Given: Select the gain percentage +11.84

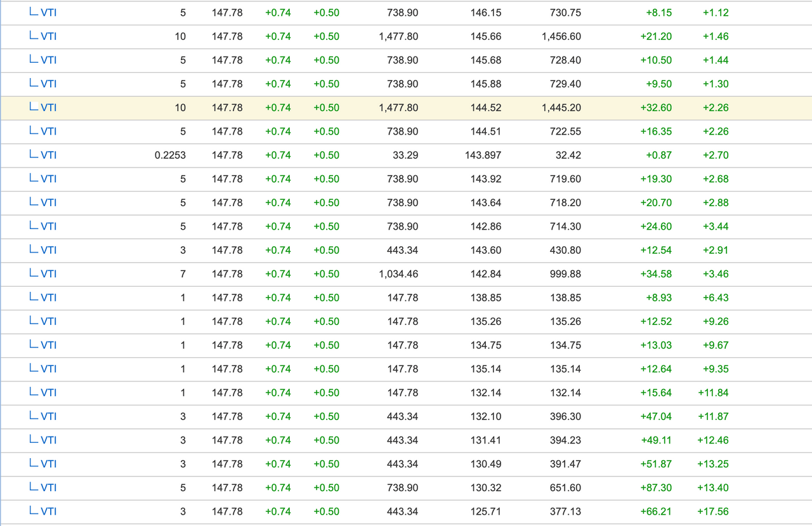Looking at the screenshot, I should click(713, 393).
